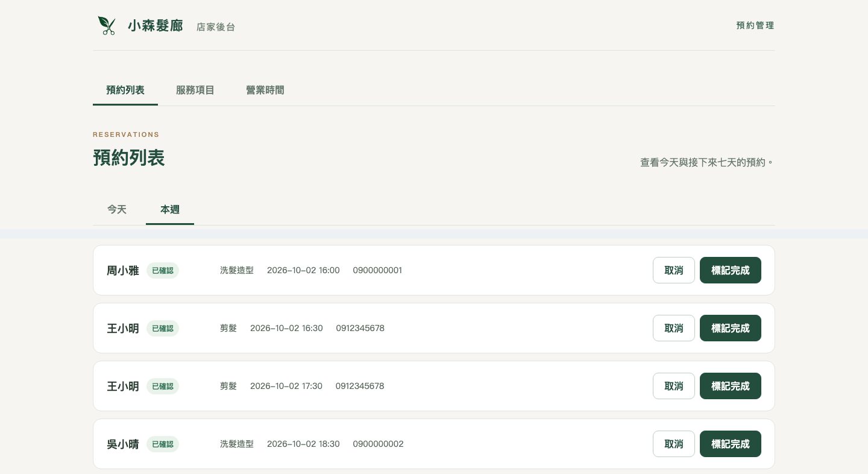The width and height of the screenshot is (868, 474).
Task: Click the 剪髮 service in the 17:30 row
Action: [x=228, y=386]
